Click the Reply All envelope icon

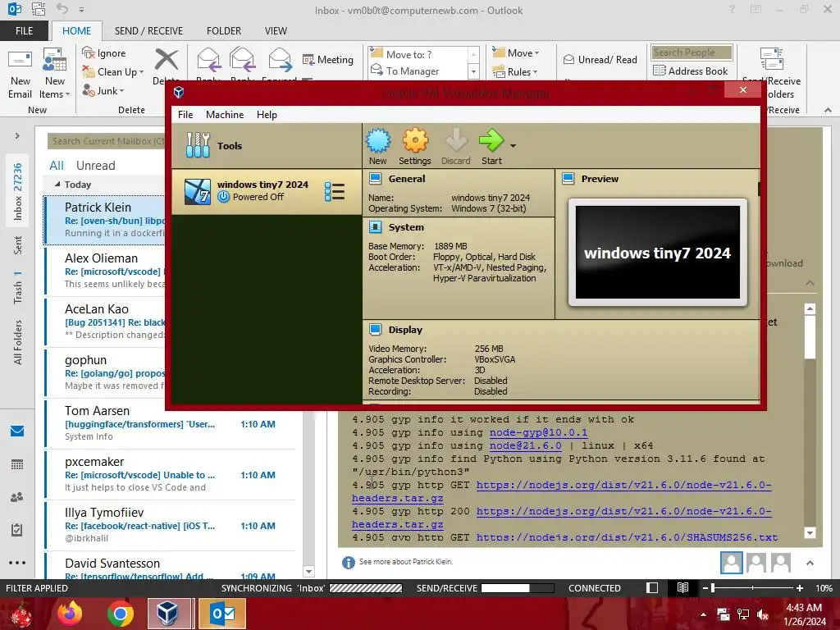click(x=242, y=59)
